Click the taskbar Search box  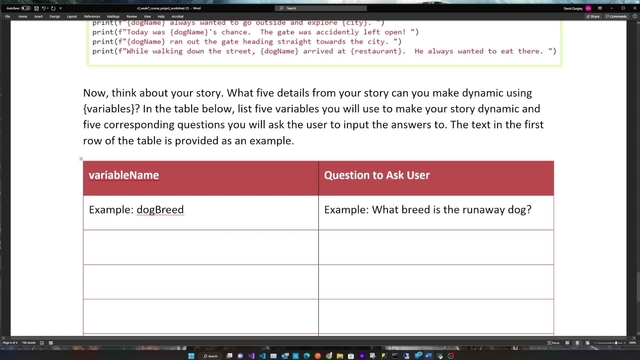tap(210, 356)
